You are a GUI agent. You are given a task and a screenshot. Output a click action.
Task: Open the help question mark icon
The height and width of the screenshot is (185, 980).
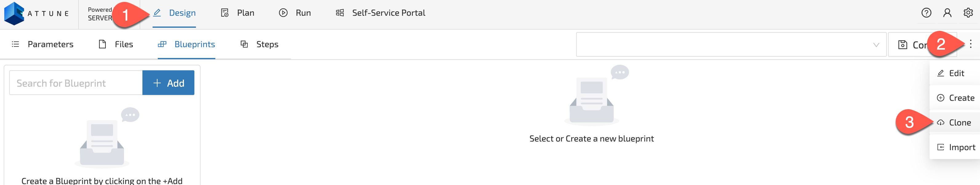point(926,13)
